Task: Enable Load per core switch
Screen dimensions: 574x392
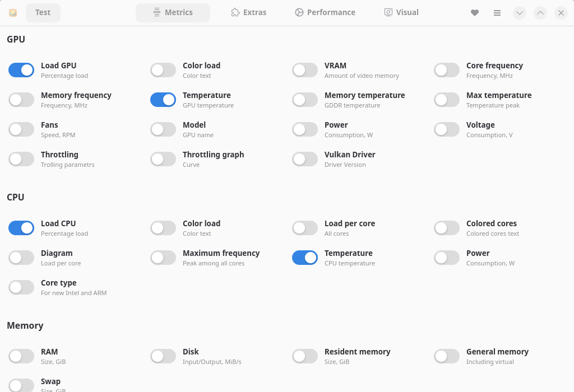Action: coord(305,228)
